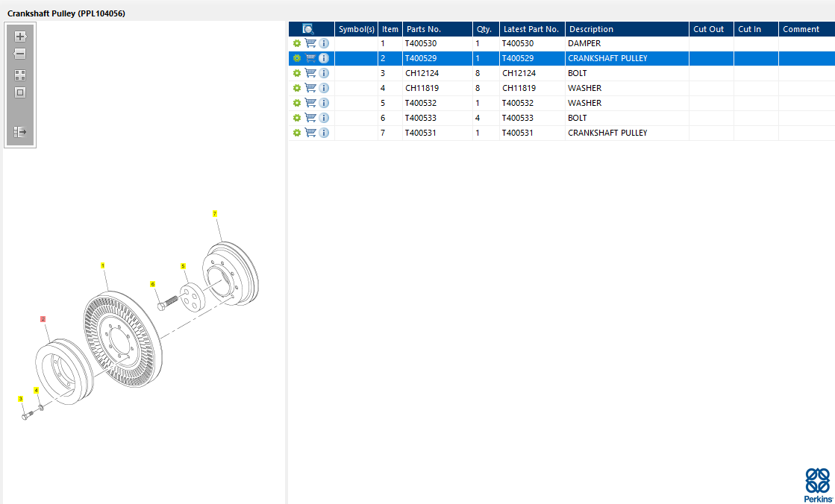Add part T400531 to cart
This screenshot has height=504, width=835.
pyautogui.click(x=310, y=133)
